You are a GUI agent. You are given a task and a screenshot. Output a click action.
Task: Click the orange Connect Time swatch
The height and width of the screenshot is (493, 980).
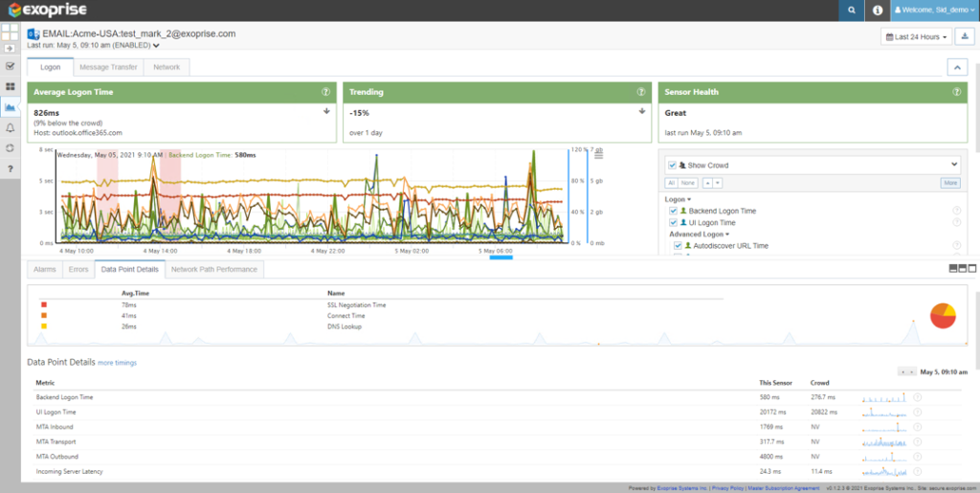[44, 316]
